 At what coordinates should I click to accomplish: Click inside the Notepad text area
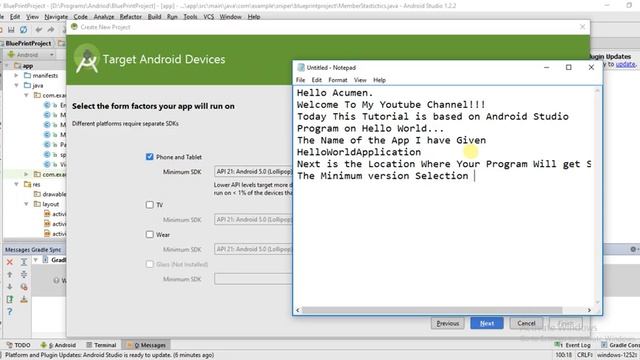pos(444,196)
